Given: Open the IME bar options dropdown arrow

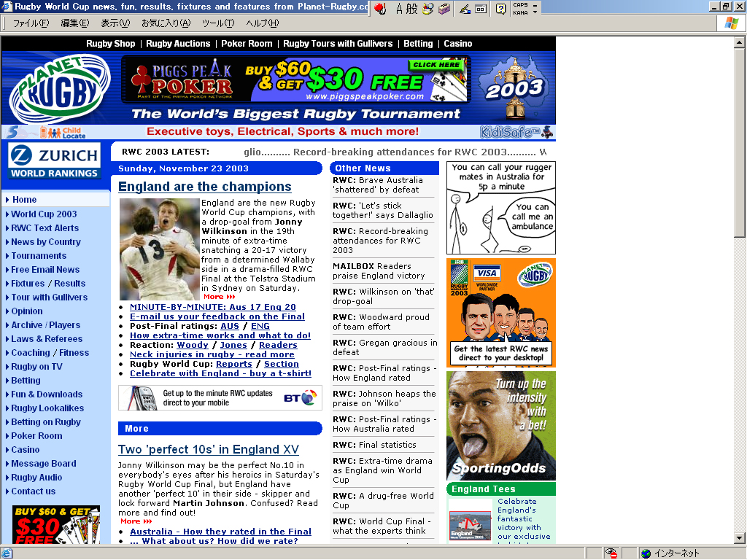Looking at the screenshot, I should pos(535,12).
